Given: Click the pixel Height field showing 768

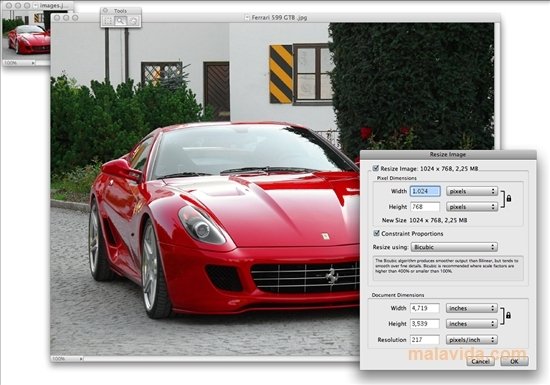Looking at the screenshot, I should click(x=425, y=207).
